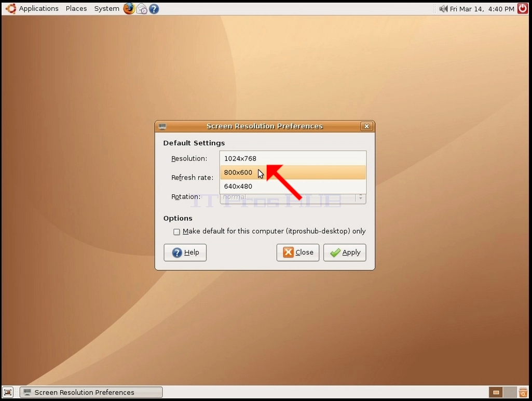
Task: Select the 1024x768 resolution option
Action: (x=293, y=158)
